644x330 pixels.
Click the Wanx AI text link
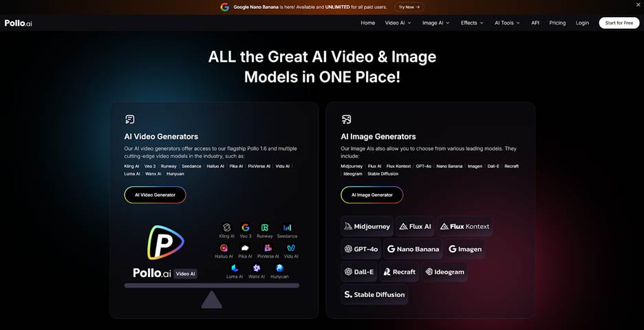[x=153, y=174]
